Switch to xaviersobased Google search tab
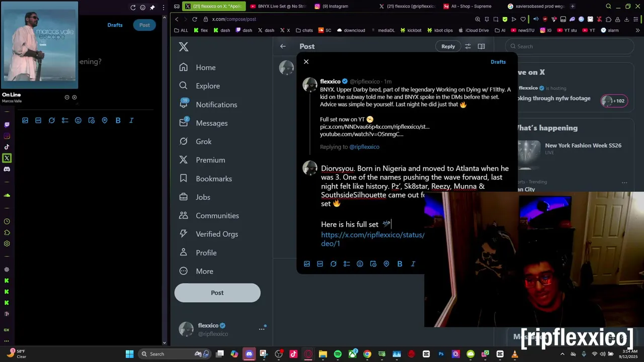The height and width of the screenshot is (362, 644). 535,7
